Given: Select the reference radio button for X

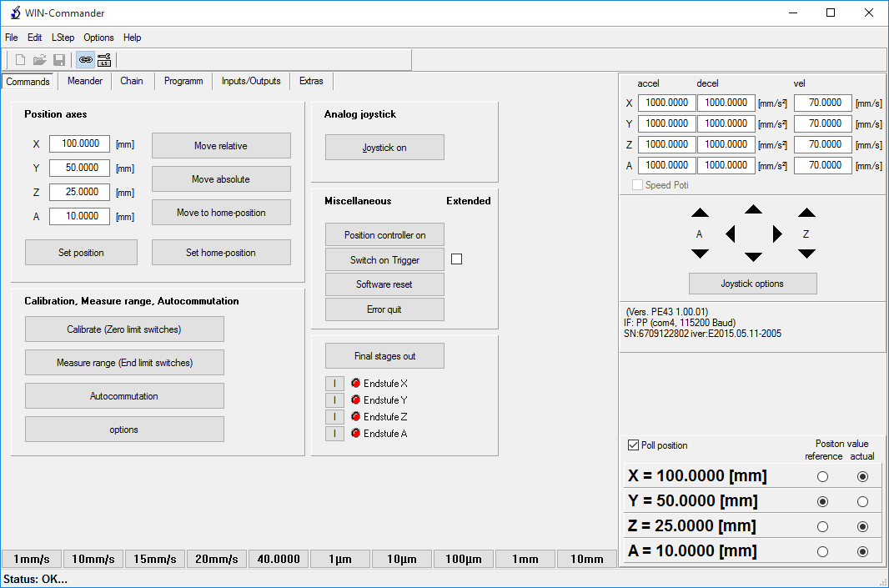Looking at the screenshot, I should [822, 477].
